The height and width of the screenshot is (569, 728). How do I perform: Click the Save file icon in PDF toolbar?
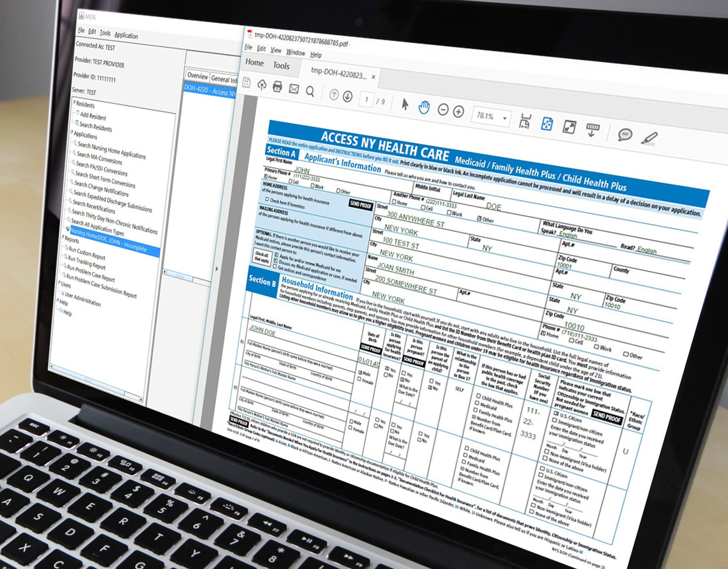(247, 83)
